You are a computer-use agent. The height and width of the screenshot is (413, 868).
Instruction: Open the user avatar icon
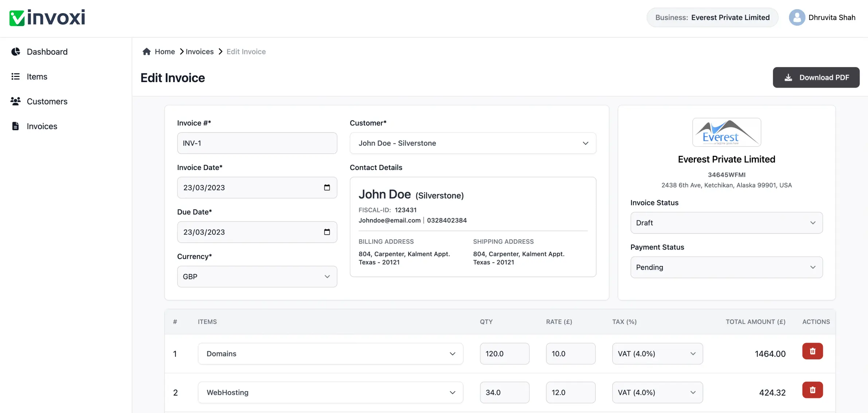[x=797, y=18]
